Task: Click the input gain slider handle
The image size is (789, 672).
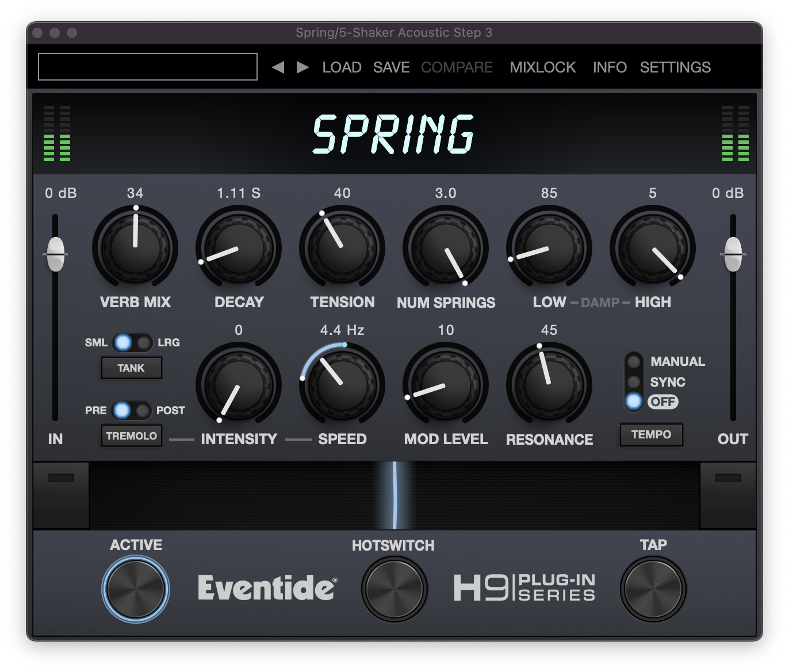Action: tap(56, 254)
